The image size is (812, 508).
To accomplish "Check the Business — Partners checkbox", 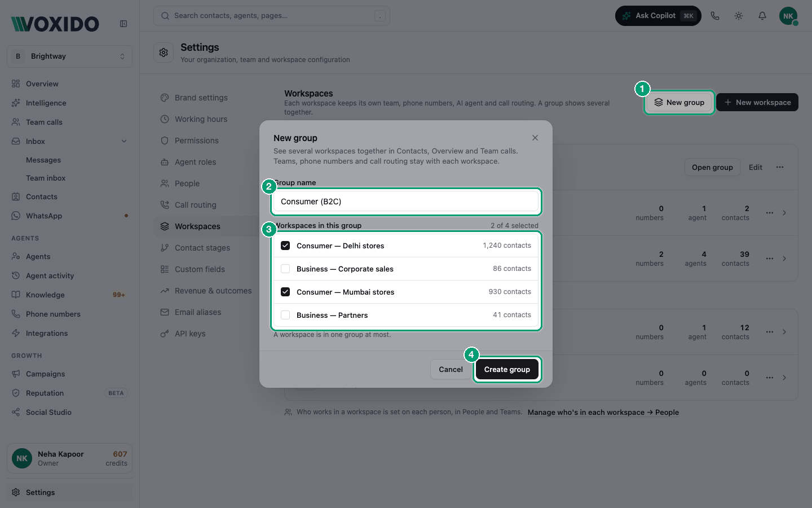I will tap(285, 315).
